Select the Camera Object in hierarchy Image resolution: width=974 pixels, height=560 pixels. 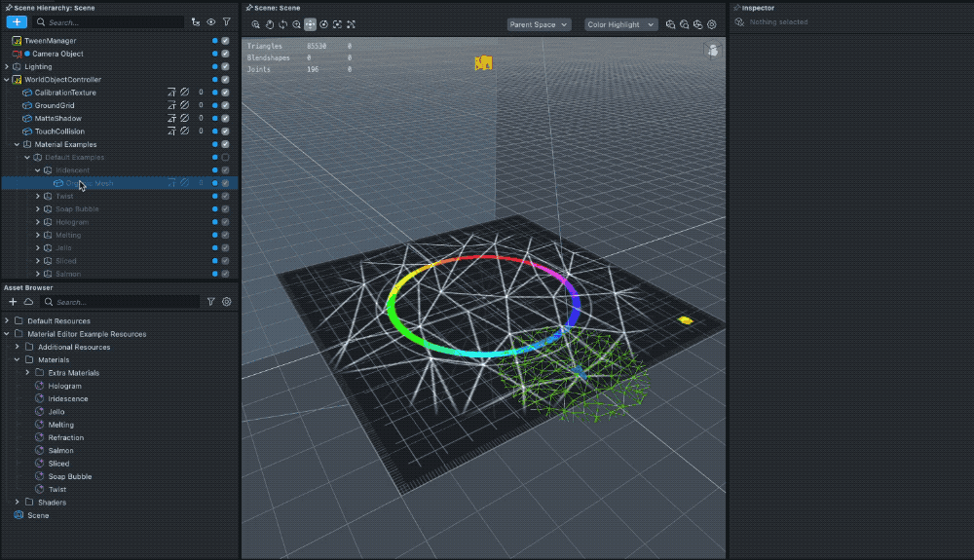[58, 54]
